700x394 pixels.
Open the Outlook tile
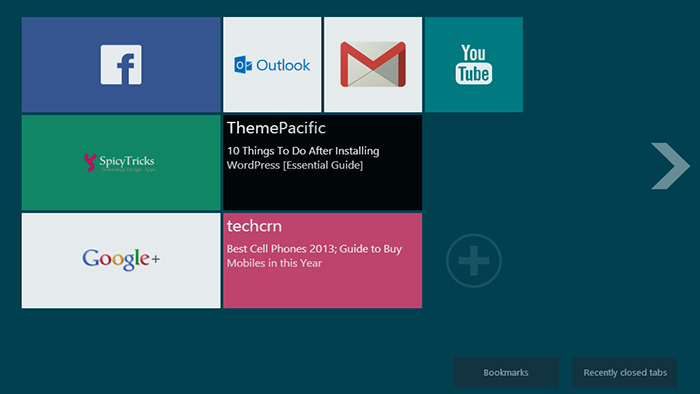272,65
